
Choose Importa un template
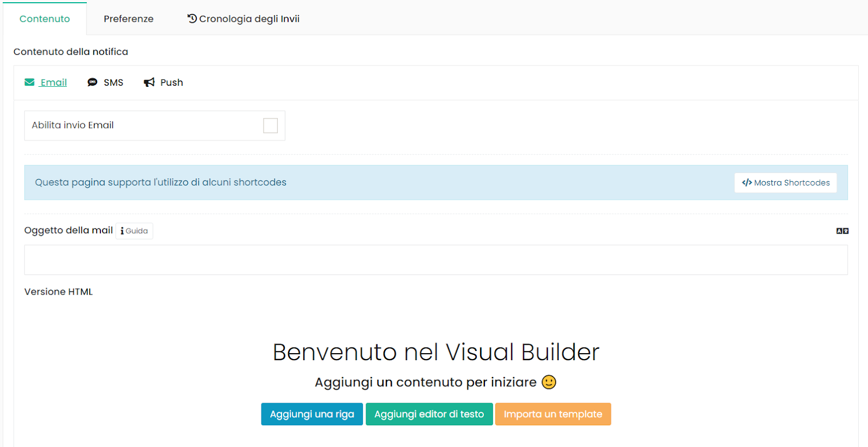tap(553, 414)
